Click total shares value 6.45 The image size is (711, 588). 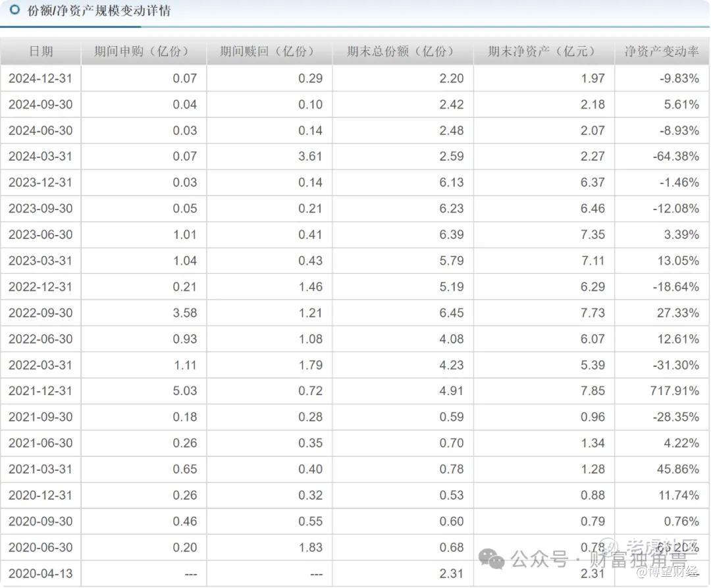452,313
